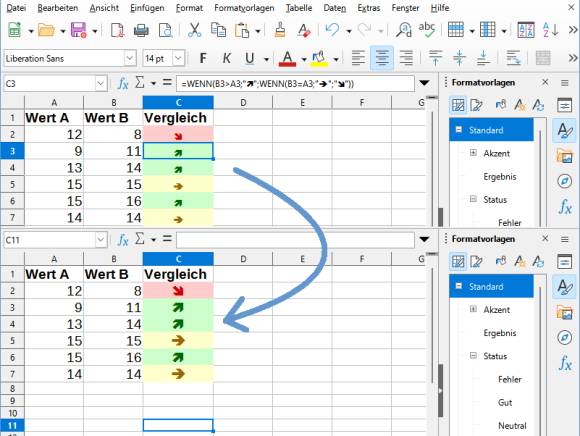Screen dimensions: 580x436
Task: Click the equals Formula button beside the WENN formula
Action: (x=167, y=83)
